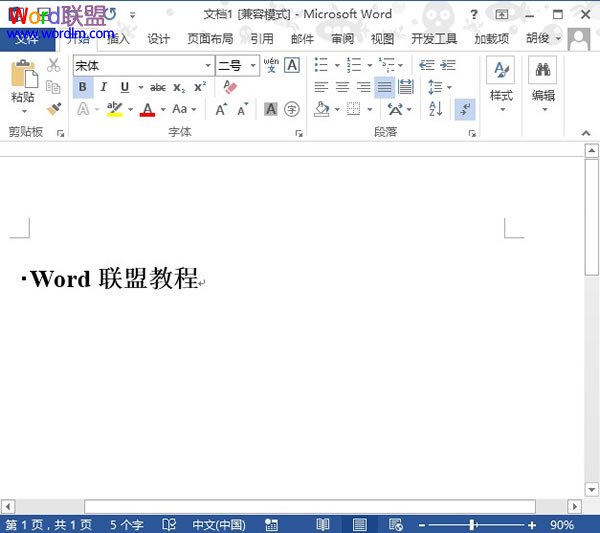The height and width of the screenshot is (533, 600).
Task: Toggle show paragraph marks button
Action: 465,109
